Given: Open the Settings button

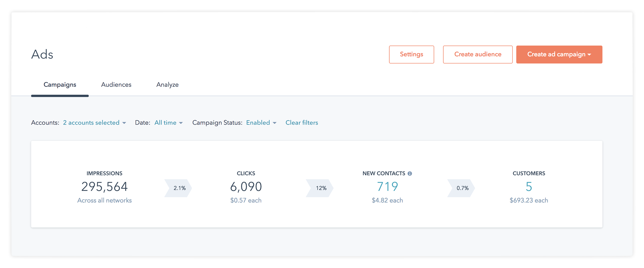Looking at the screenshot, I should click(412, 55).
